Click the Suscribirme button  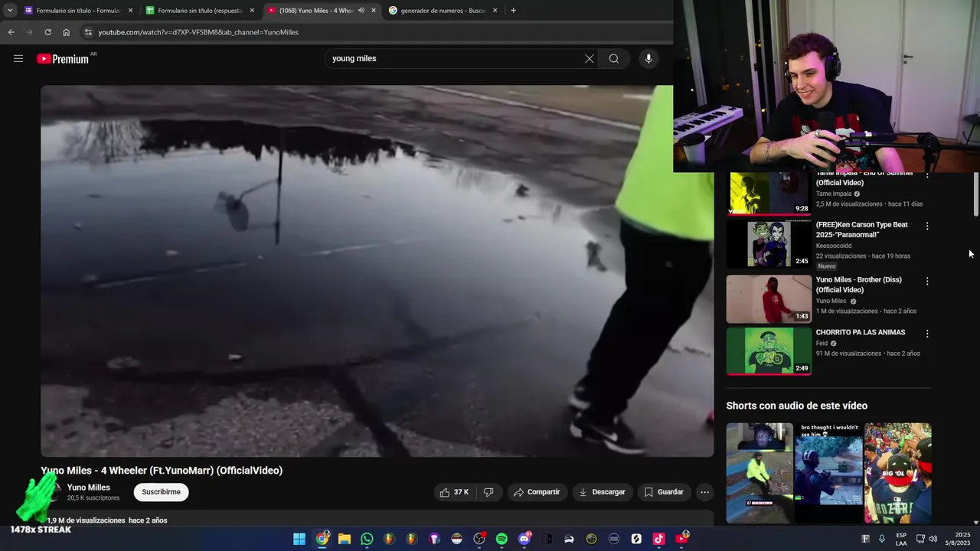pos(161,492)
